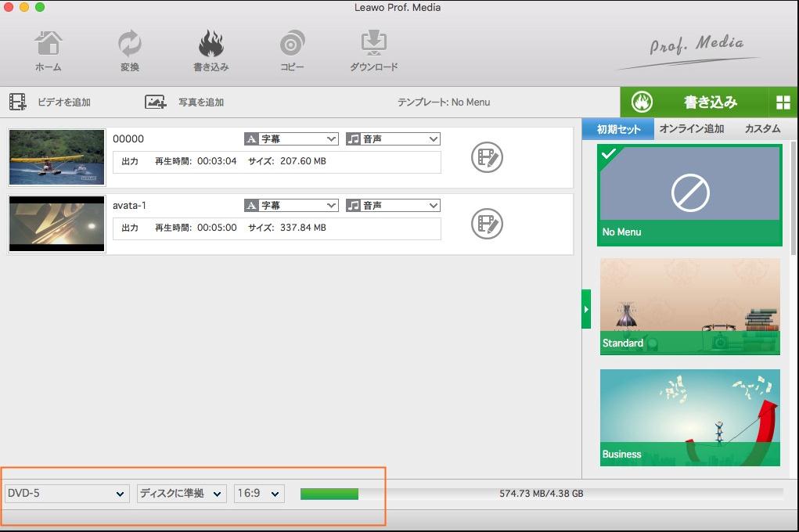Select the Standard menu template
This screenshot has height=532, width=799.
pyautogui.click(x=690, y=306)
